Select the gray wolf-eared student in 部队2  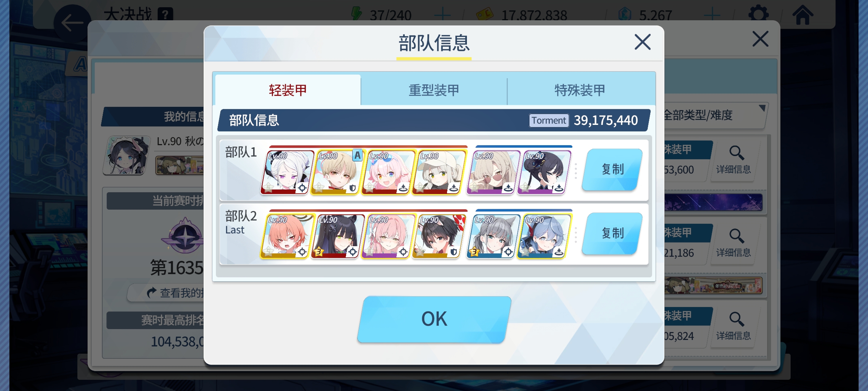click(493, 236)
